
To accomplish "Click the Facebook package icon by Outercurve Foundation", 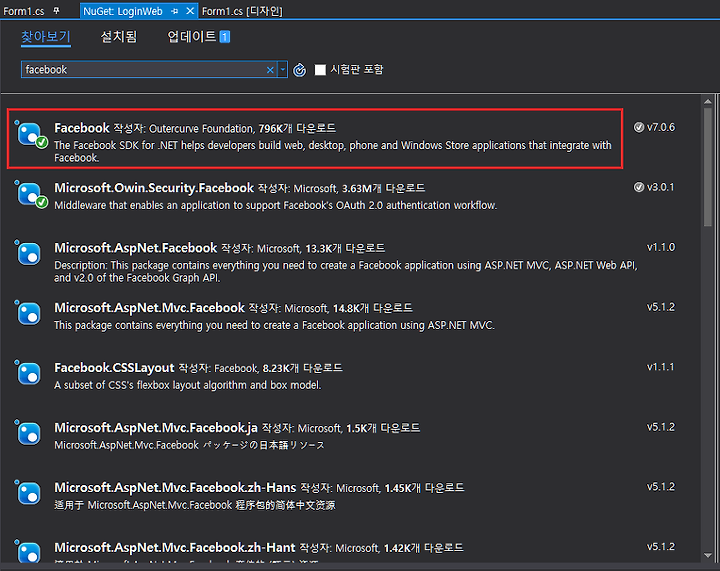I will click(31, 135).
